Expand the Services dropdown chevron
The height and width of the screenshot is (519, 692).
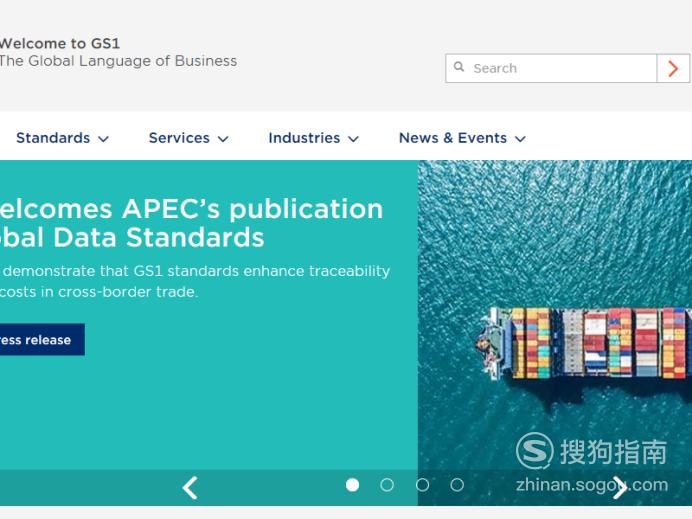pos(223,139)
